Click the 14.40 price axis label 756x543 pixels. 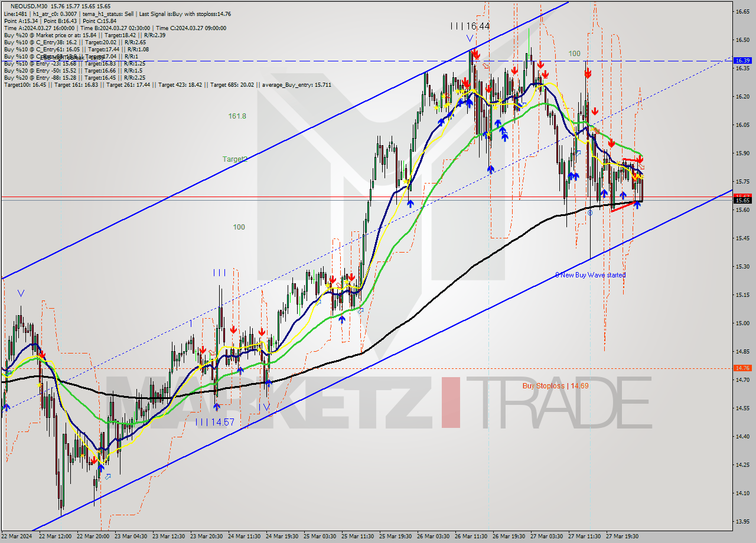pyautogui.click(x=742, y=436)
